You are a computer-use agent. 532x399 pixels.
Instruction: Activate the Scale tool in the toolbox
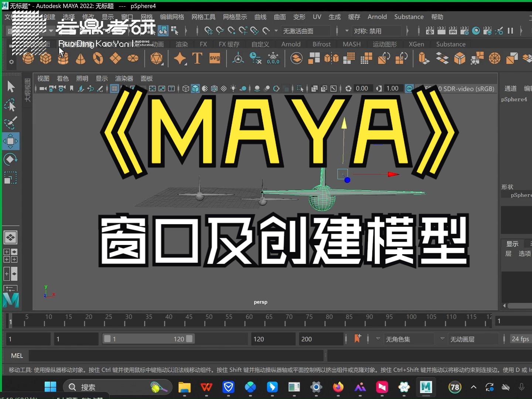click(x=10, y=178)
